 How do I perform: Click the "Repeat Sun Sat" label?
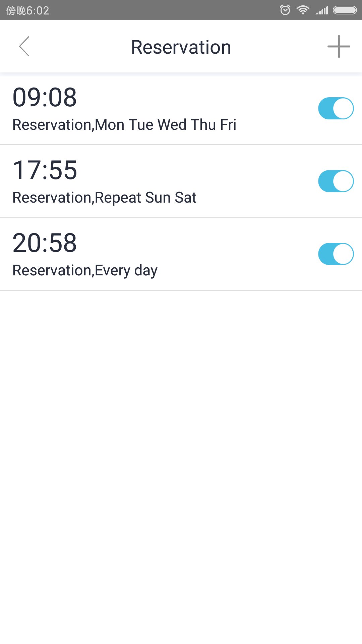[x=145, y=198]
